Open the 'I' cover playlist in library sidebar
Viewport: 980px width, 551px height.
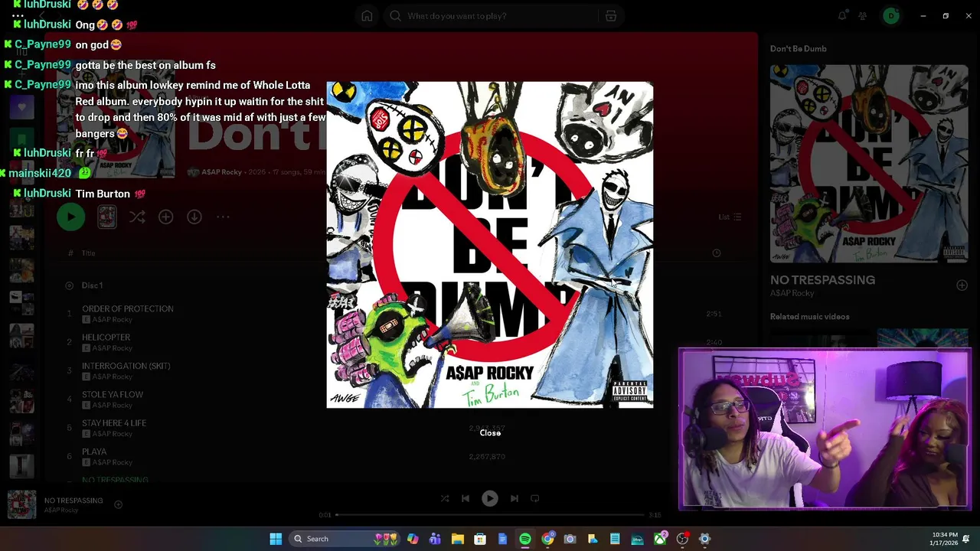(21, 465)
